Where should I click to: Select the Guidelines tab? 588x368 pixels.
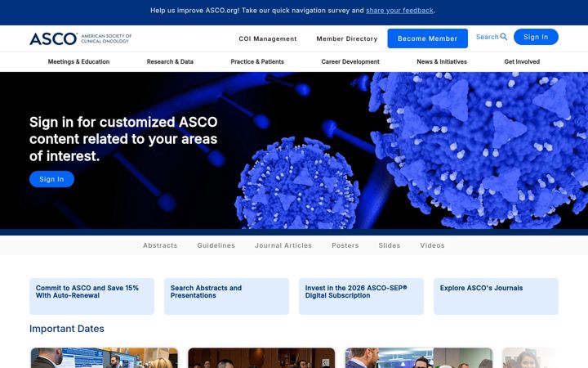(216, 245)
